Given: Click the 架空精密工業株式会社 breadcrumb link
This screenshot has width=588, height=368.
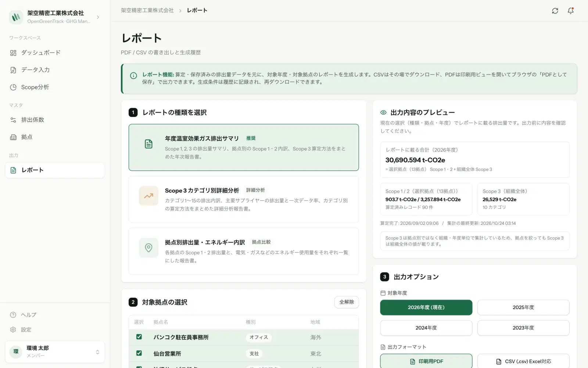Looking at the screenshot, I should (147, 11).
